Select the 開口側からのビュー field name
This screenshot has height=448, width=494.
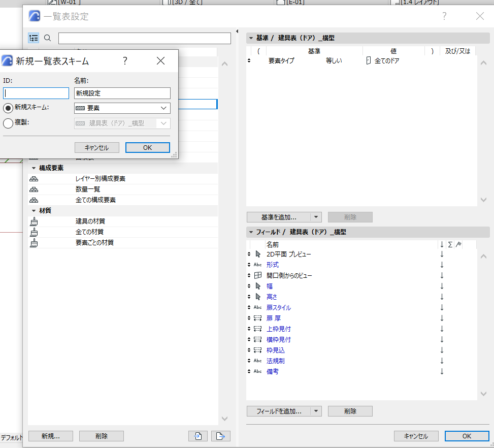(x=289, y=275)
